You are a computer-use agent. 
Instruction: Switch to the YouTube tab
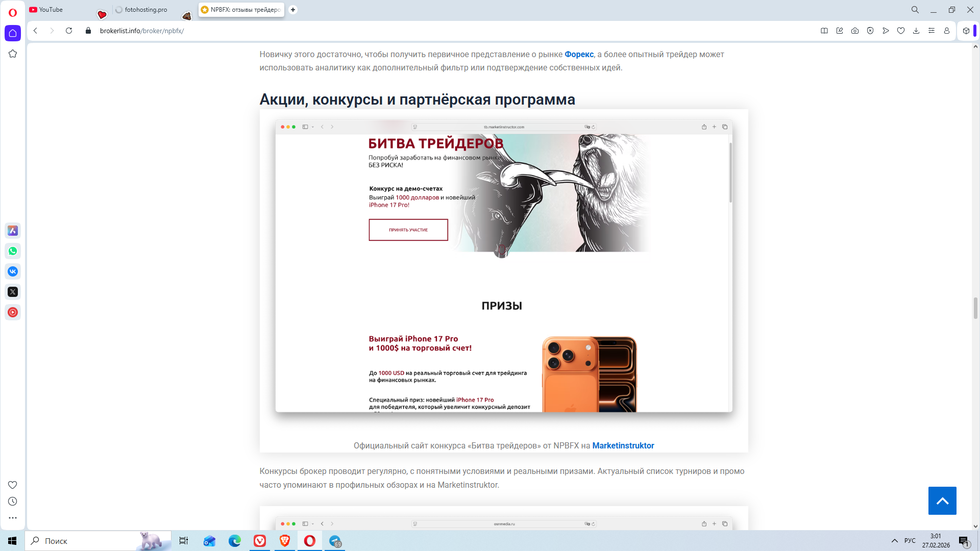[51, 10]
